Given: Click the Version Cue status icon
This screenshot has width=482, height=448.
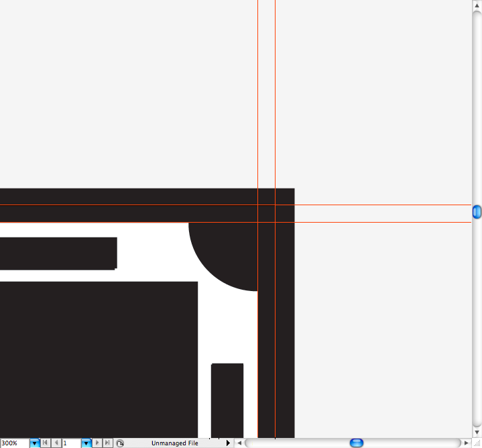Looking at the screenshot, I should [120, 443].
